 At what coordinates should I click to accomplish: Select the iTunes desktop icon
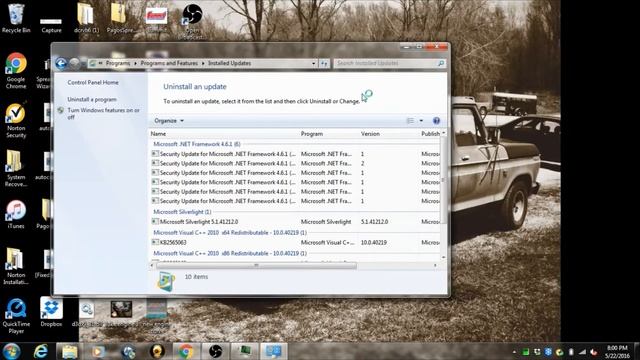[16, 215]
